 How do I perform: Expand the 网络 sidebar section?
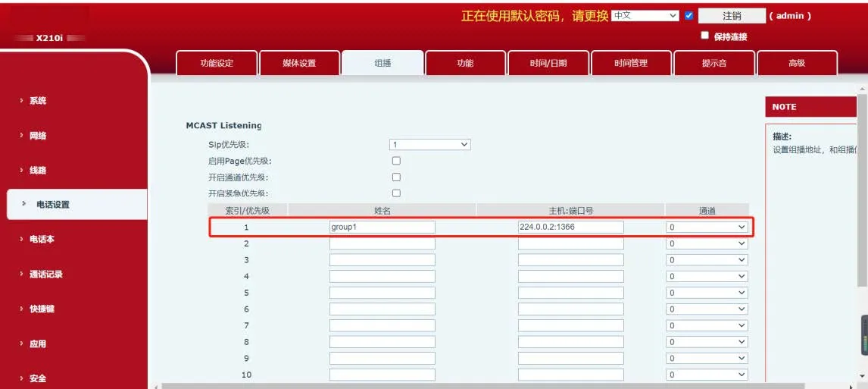38,136
